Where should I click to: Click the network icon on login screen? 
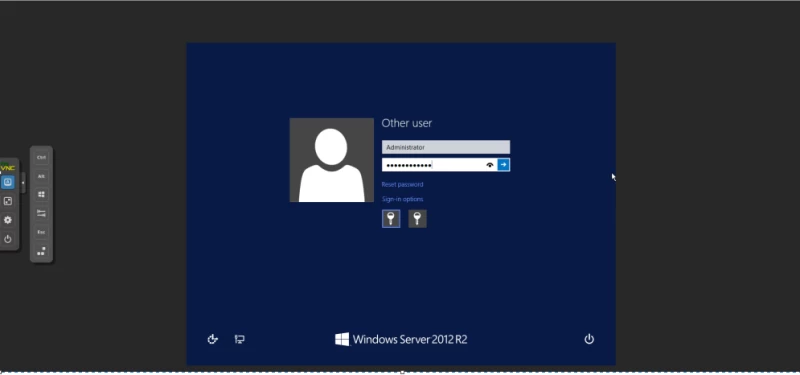point(239,339)
